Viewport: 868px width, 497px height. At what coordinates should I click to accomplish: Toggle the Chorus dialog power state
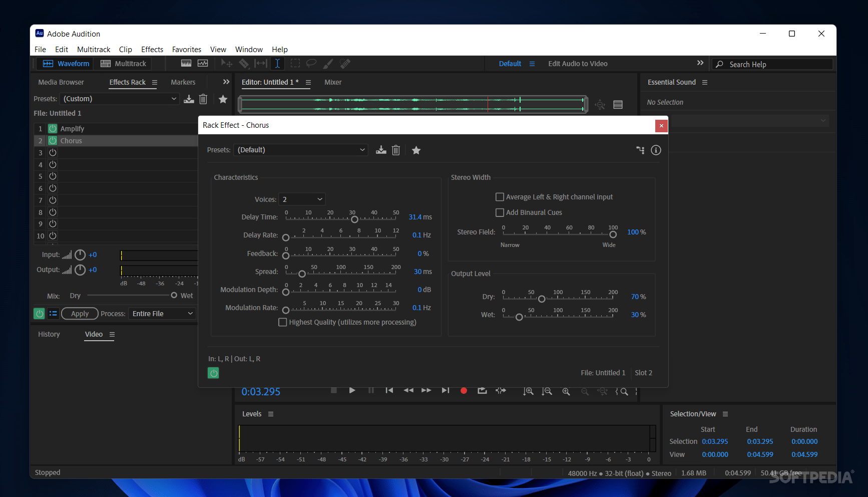(x=213, y=373)
